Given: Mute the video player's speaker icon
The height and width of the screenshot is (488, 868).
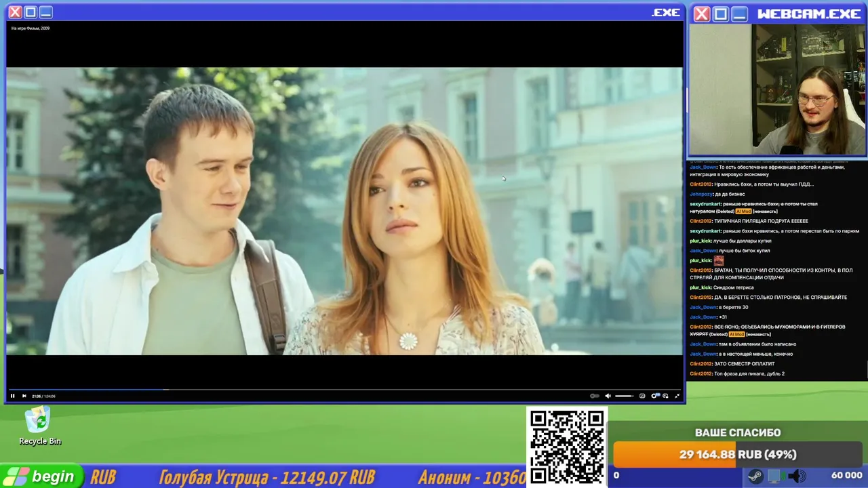Looking at the screenshot, I should point(608,396).
